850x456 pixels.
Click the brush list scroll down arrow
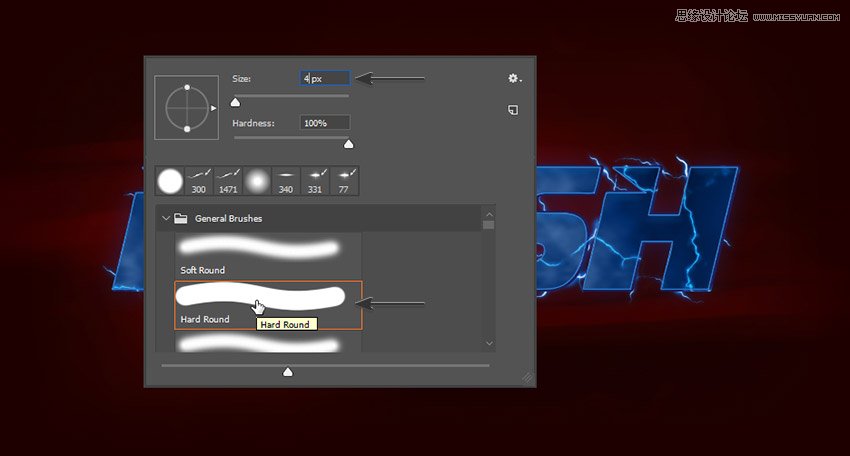[x=489, y=343]
